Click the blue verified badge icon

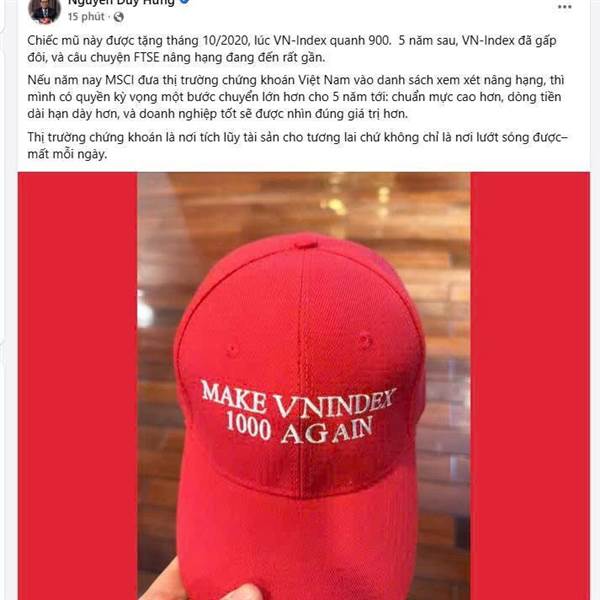(x=185, y=2)
